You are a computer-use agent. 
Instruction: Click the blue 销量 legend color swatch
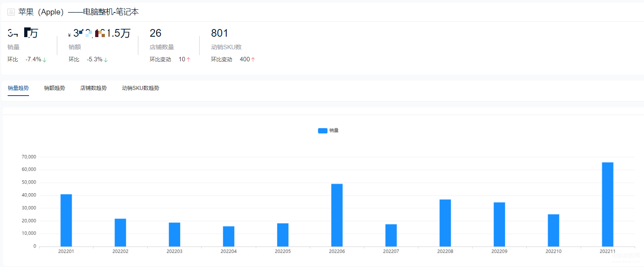(322, 131)
